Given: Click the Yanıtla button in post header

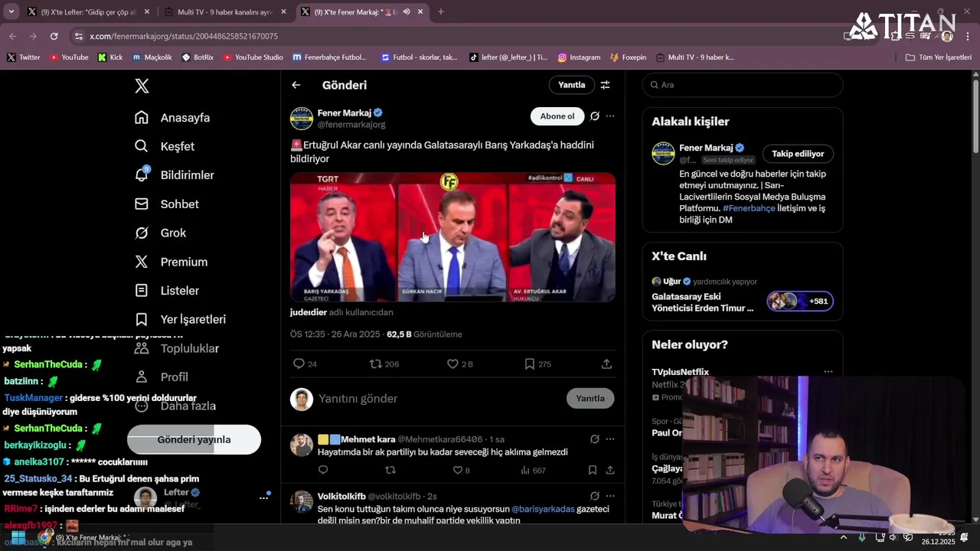Looking at the screenshot, I should tap(571, 85).
